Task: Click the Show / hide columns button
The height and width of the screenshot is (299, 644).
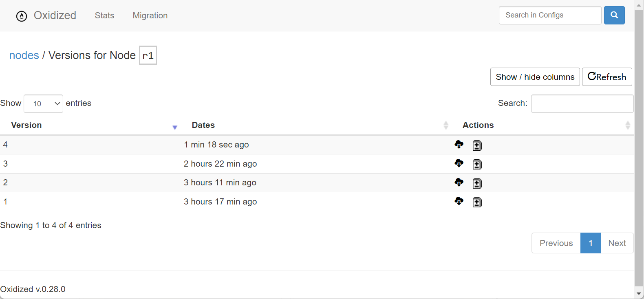Action: (535, 77)
